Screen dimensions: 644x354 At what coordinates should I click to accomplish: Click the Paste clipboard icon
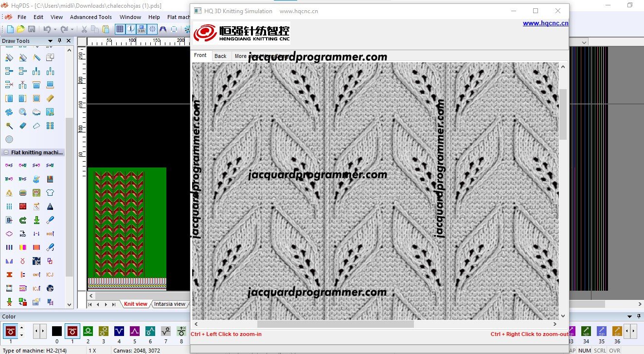point(106,30)
